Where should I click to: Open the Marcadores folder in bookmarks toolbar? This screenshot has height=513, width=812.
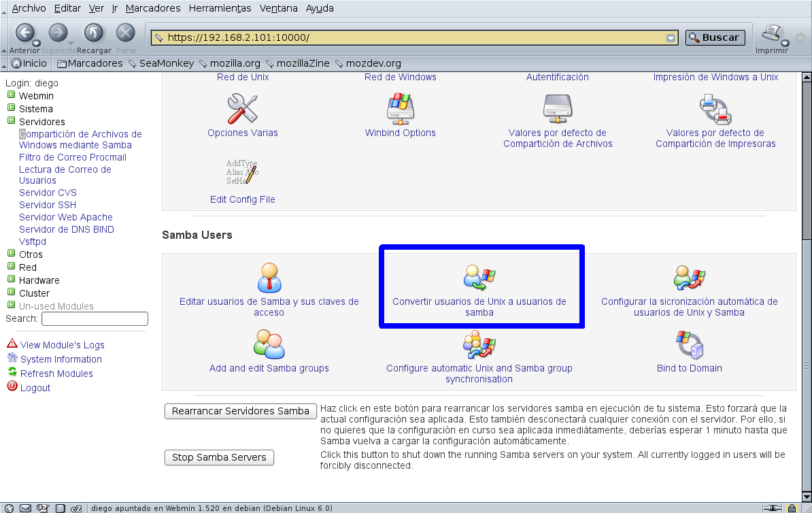click(x=90, y=63)
